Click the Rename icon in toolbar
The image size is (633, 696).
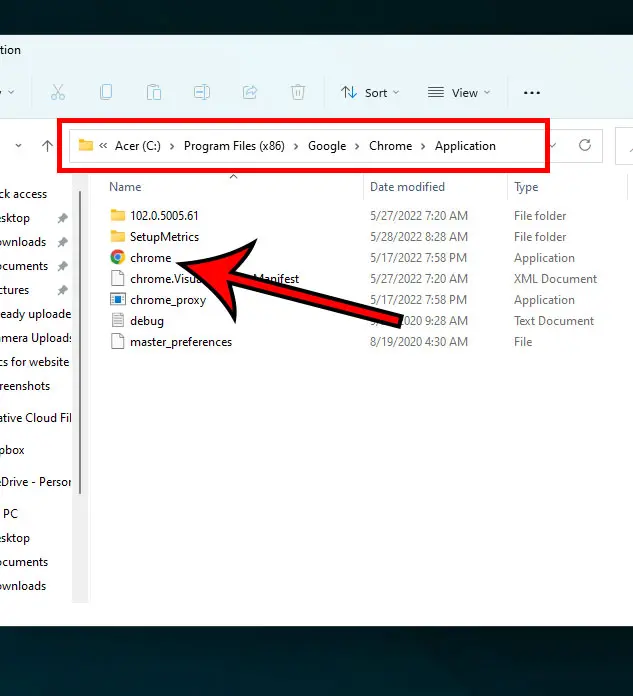point(201,93)
